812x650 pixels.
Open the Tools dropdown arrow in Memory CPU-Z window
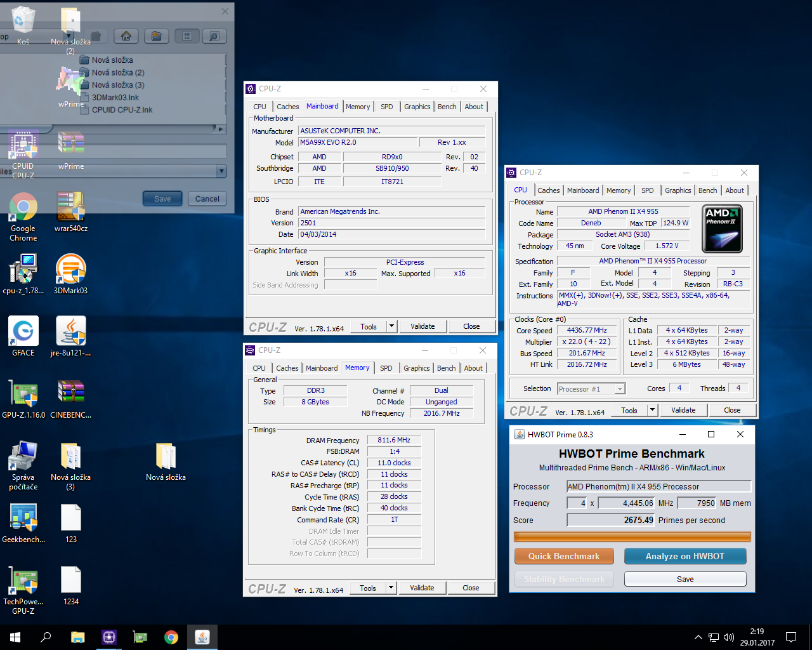pyautogui.click(x=391, y=588)
